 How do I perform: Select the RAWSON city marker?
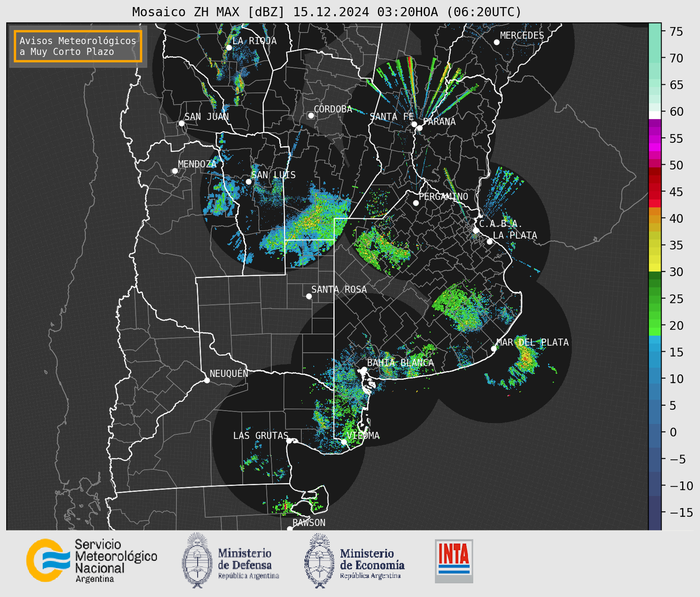coord(290,529)
